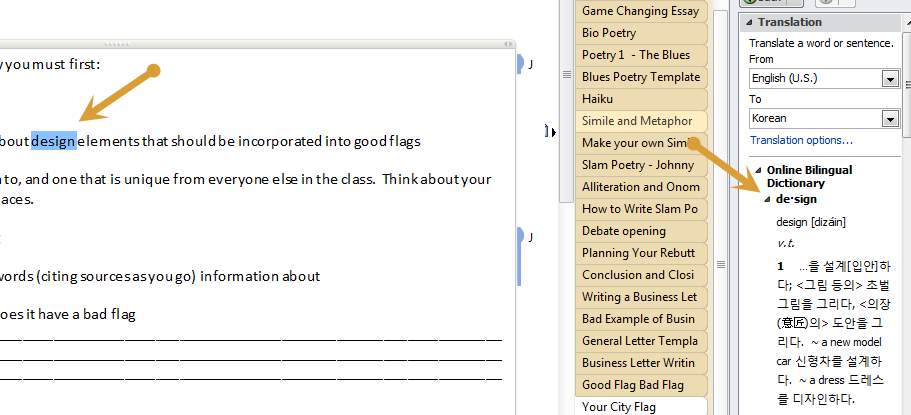Open the Simile and Metaphor page tab

click(636, 121)
